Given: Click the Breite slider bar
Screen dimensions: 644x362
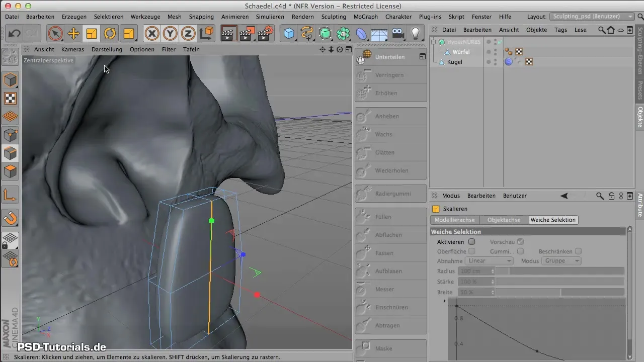Looking at the screenshot, I should coord(560,292).
